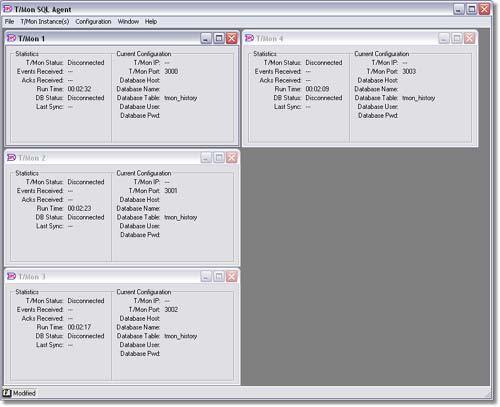500x407 pixels.
Task: Close the T/Mon 3 child window
Action: click(232, 276)
